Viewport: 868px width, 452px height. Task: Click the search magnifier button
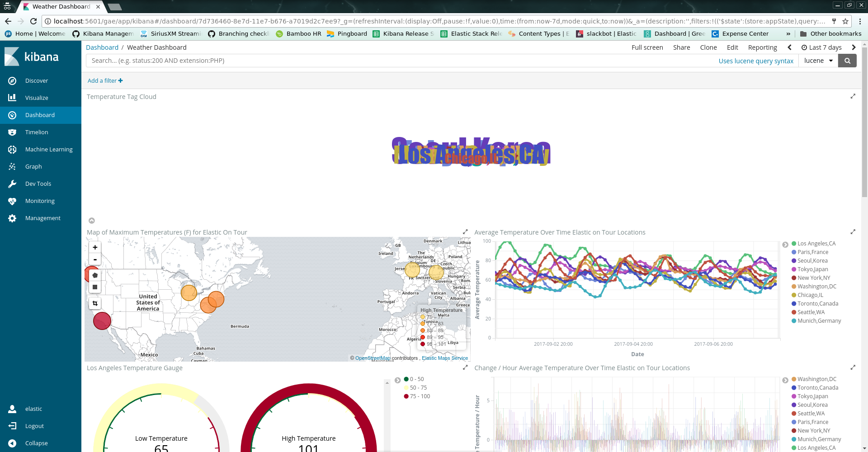click(847, 60)
